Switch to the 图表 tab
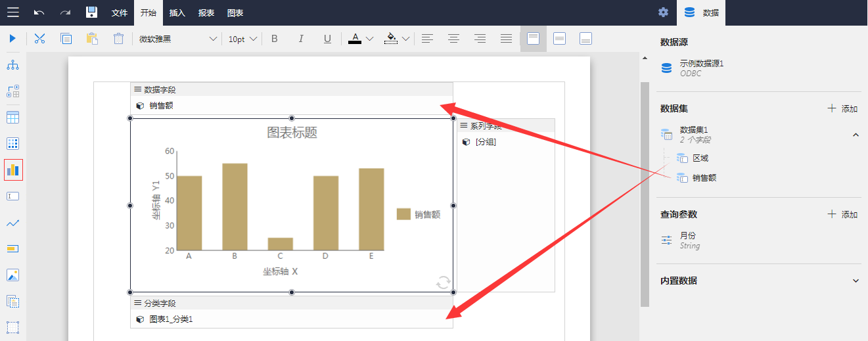The height and width of the screenshot is (341, 868). tap(235, 12)
